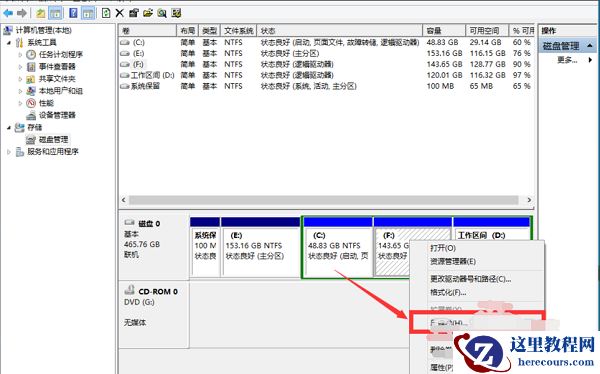Click the volume list scrollbar left arrow
The height and width of the screenshot is (374, 600).
pyautogui.click(x=124, y=200)
